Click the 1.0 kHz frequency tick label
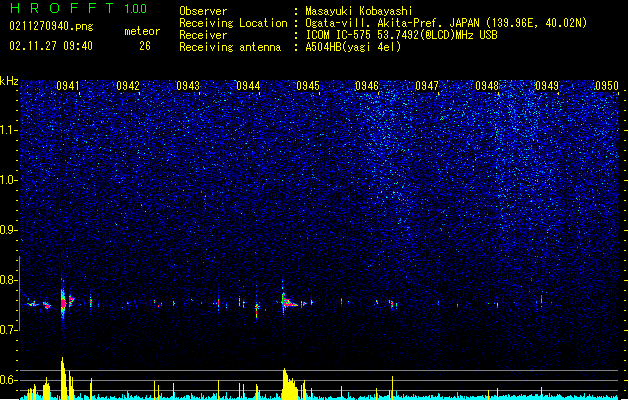The image size is (629, 400). (9, 180)
